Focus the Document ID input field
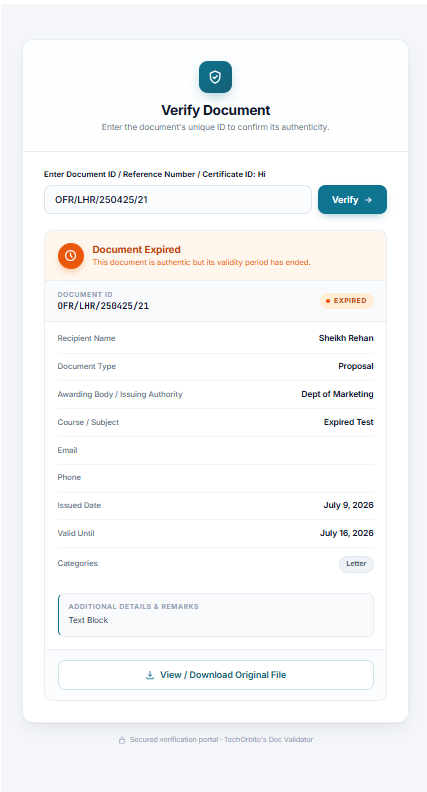Viewport: 427px width, 792px height. coord(178,200)
